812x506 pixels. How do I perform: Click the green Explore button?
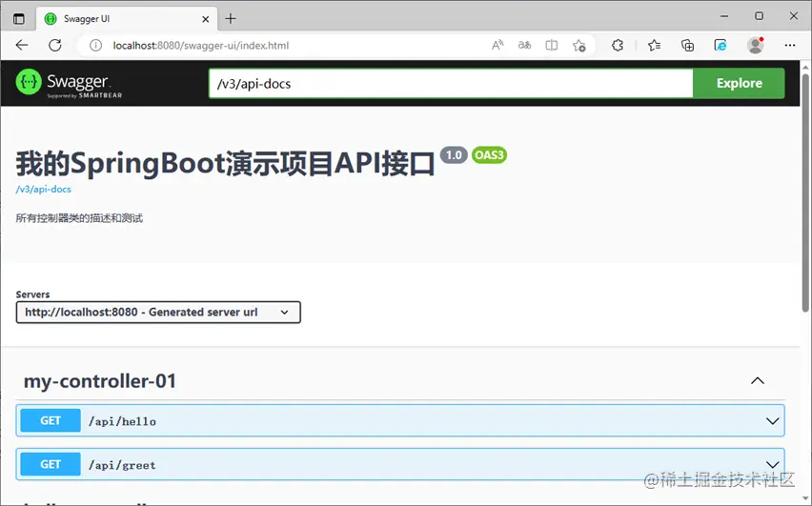(739, 84)
